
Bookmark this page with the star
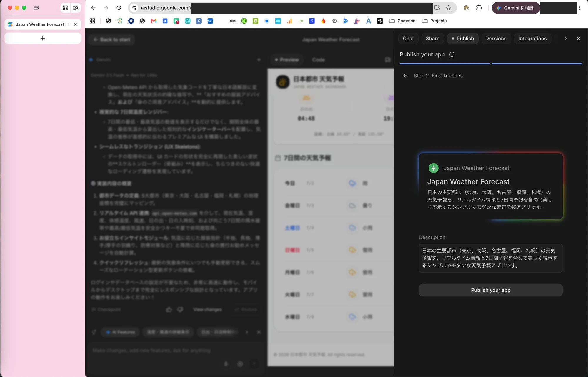pyautogui.click(x=448, y=8)
